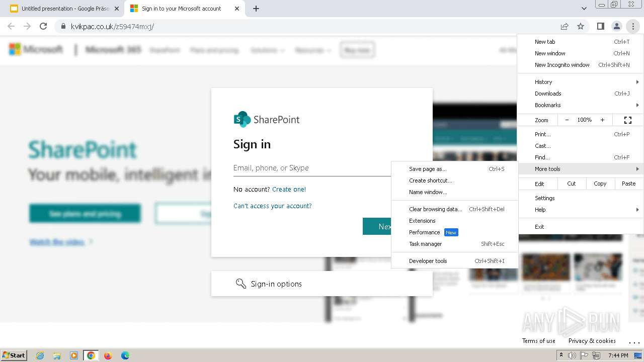Viewport: 644px width, 362px height.
Task: Click the Microsoft logo in page header
Action: [x=36, y=49]
